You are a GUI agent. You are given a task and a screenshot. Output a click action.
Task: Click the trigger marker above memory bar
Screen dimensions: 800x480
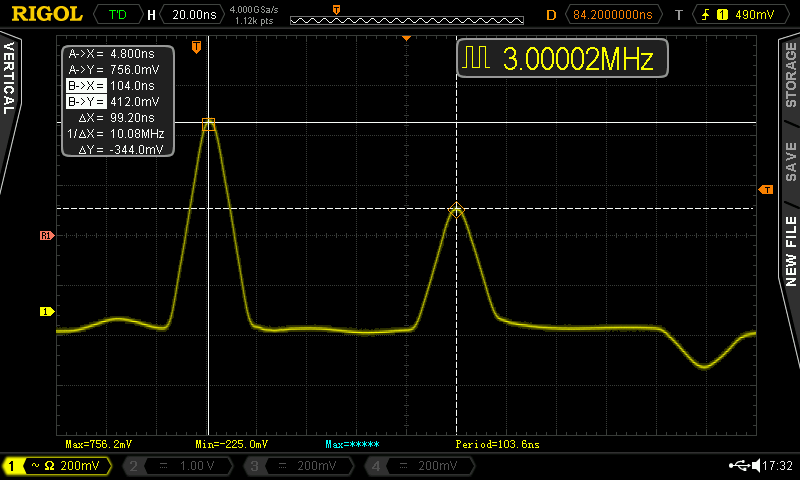pos(336,10)
